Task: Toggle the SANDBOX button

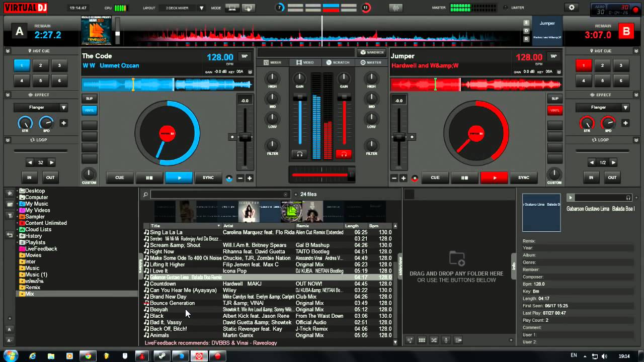Action: click(x=371, y=52)
